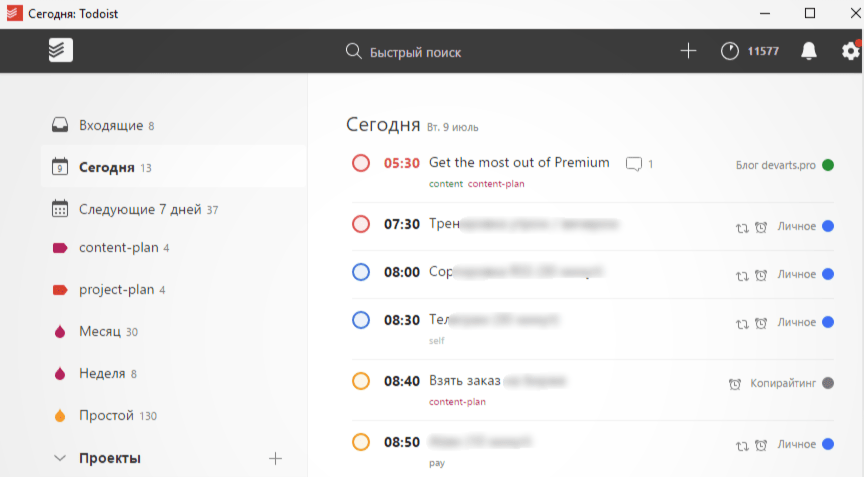Click the Быстрый поиск search field

click(415, 52)
